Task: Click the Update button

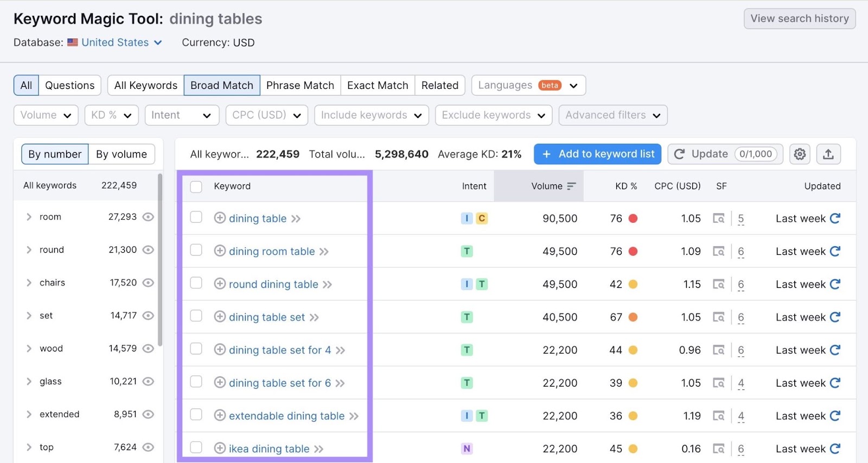Action: (x=725, y=154)
